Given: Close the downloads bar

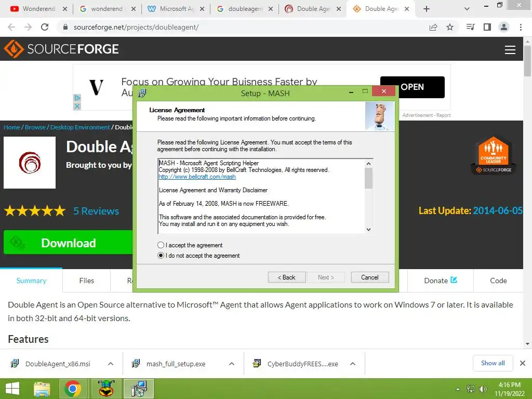Looking at the screenshot, I should (x=523, y=363).
